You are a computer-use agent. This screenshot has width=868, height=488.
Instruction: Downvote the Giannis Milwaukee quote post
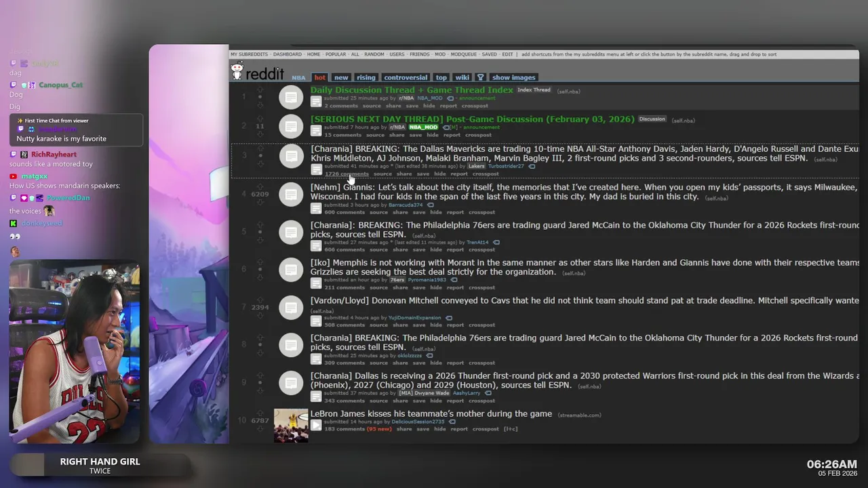(x=260, y=203)
